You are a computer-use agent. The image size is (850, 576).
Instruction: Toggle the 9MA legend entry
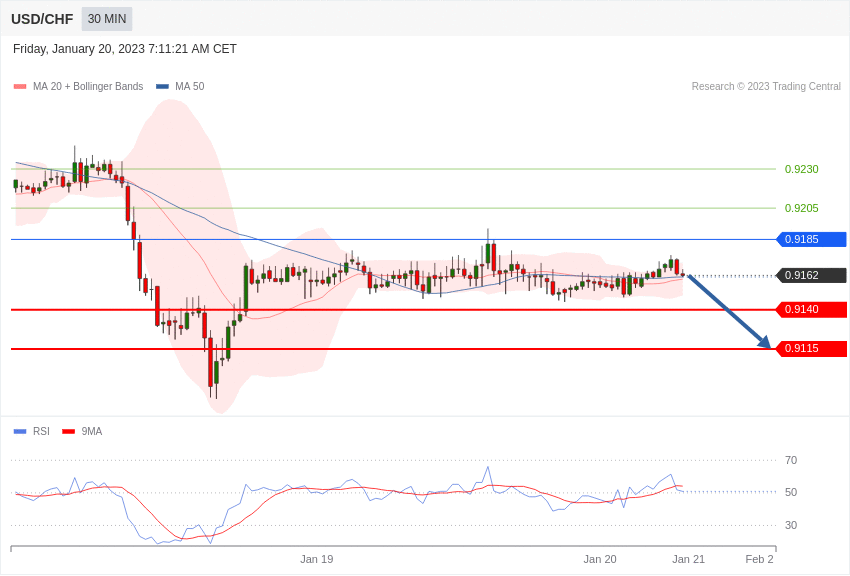coord(82,431)
